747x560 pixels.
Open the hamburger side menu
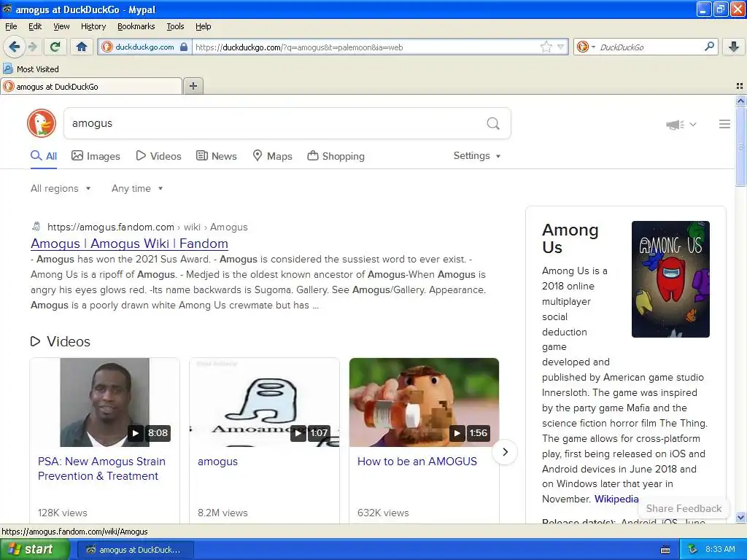click(x=724, y=124)
